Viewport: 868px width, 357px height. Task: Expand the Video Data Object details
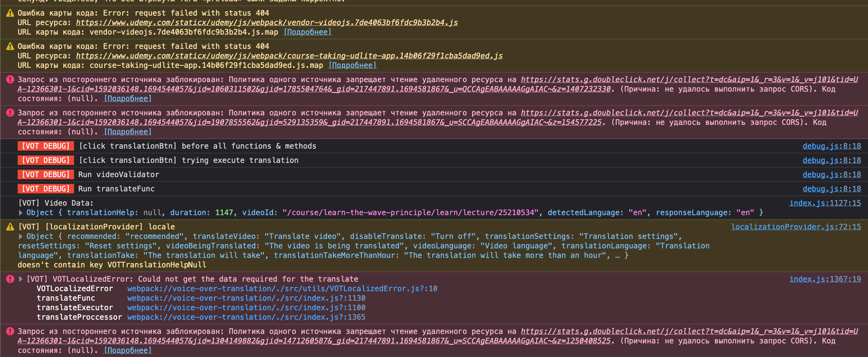tap(20, 212)
